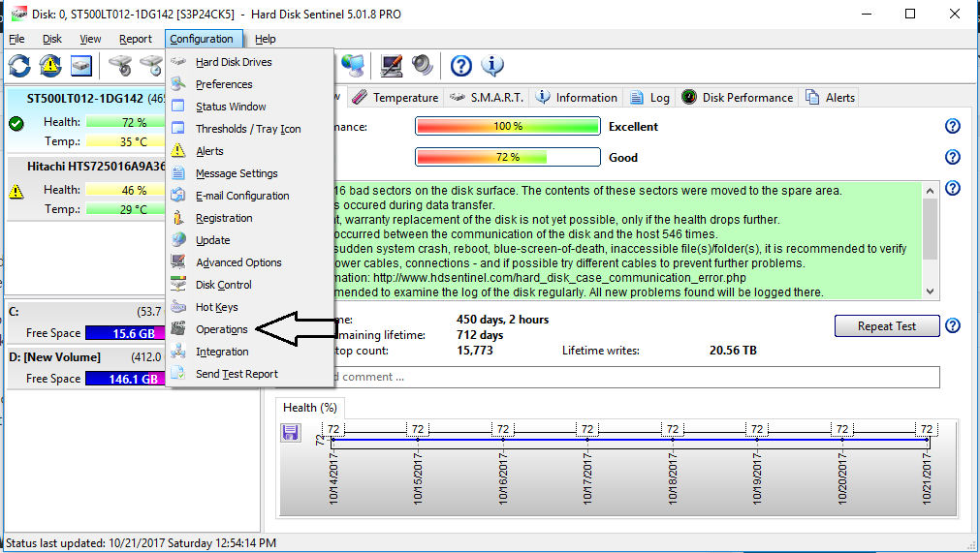
Task: Click the status text scroll up arrow
Action: tap(930, 191)
